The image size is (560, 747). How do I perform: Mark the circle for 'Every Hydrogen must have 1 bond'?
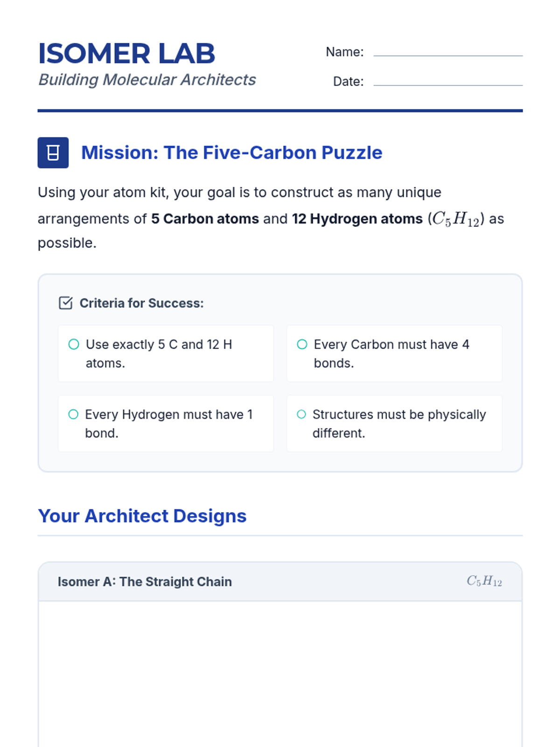(x=73, y=415)
